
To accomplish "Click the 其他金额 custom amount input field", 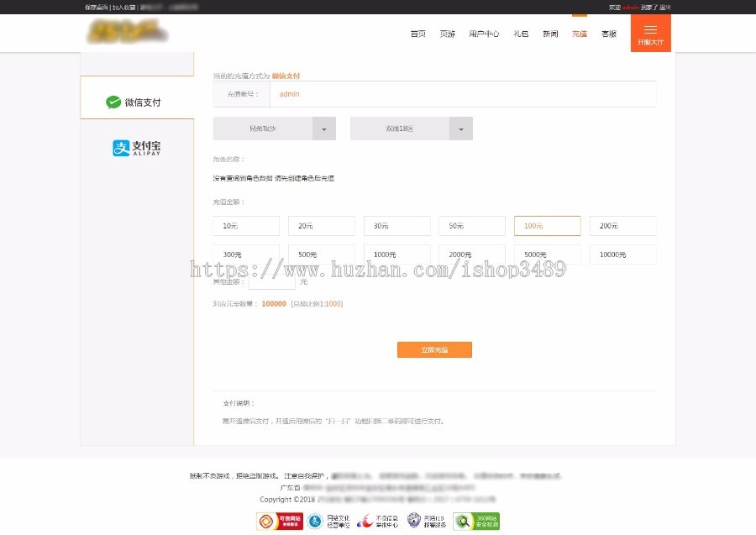I will click(x=271, y=282).
